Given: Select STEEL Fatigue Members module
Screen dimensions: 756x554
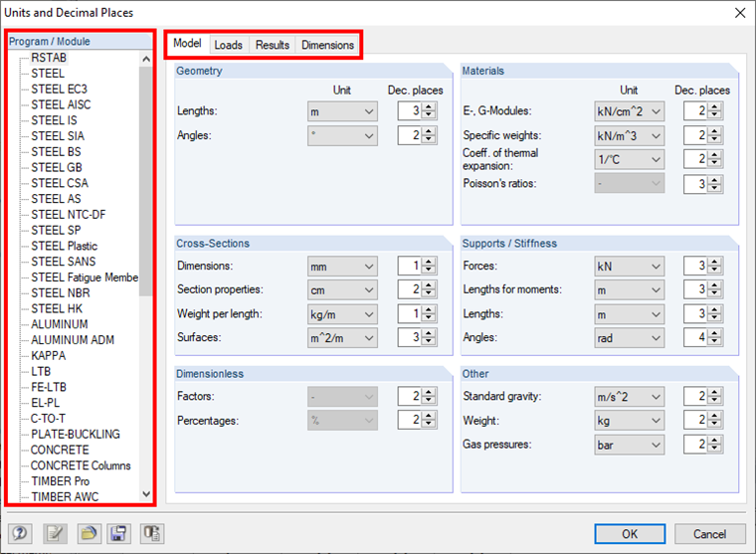Looking at the screenshot, I should tap(85, 277).
